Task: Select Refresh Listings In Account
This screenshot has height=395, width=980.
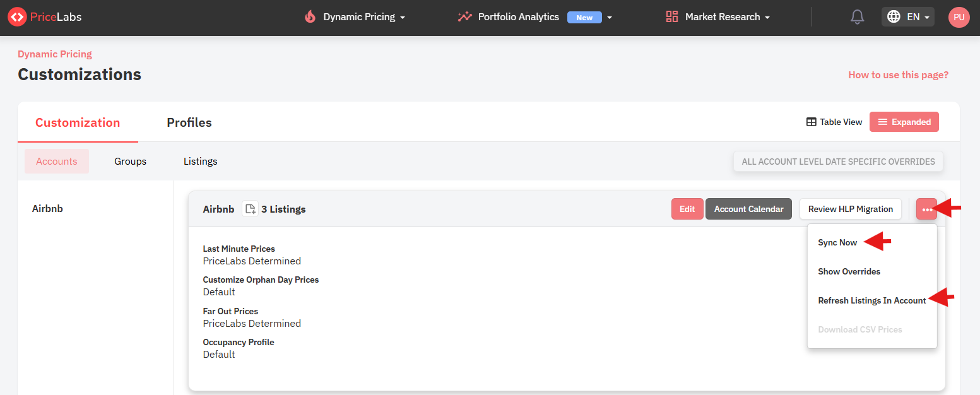Action: [871, 300]
